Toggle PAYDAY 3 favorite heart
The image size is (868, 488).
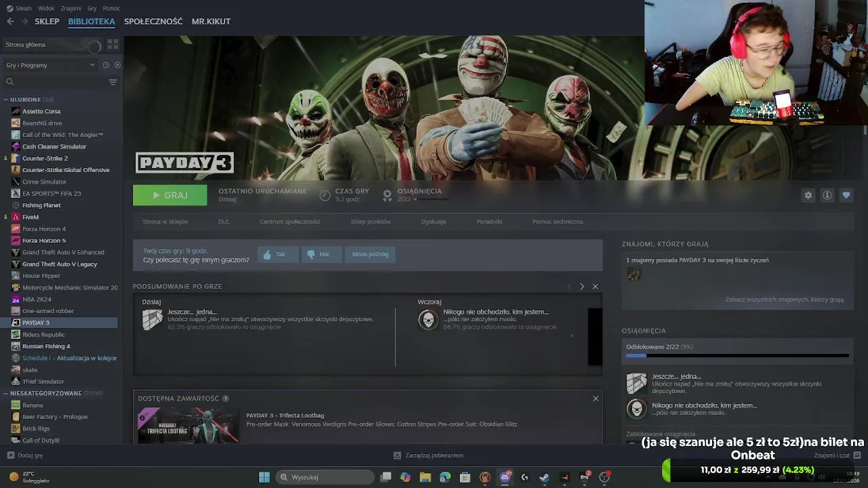click(x=846, y=195)
